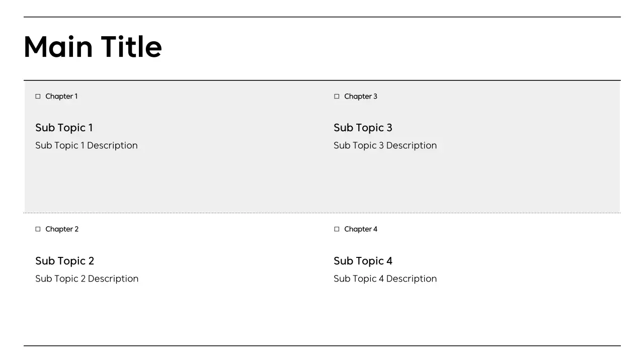Image resolution: width=644 pixels, height=362 pixels.
Task: Select the Sub Topic 1 heading
Action: click(x=64, y=128)
